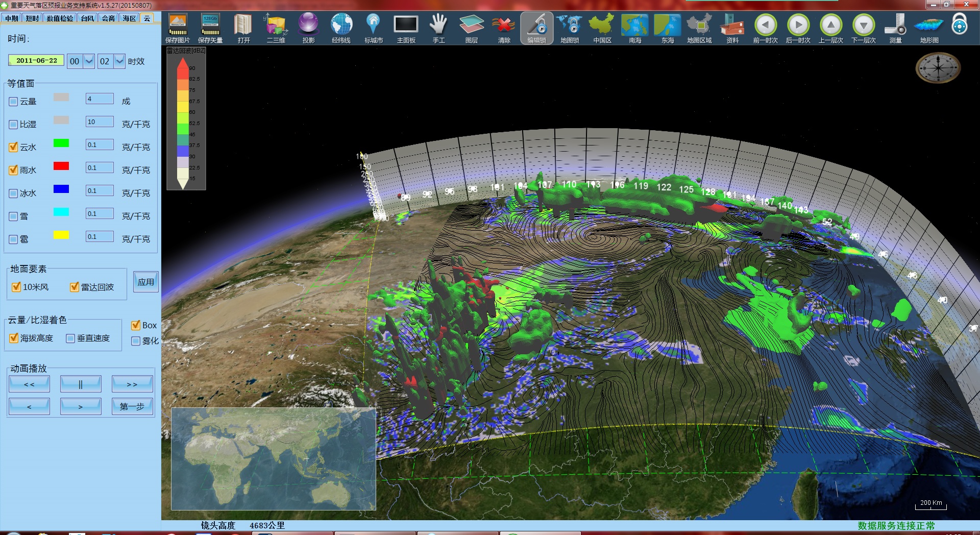The image size is (980, 535).
Task: Click the blue 冰水 color swatch
Action: click(x=61, y=189)
